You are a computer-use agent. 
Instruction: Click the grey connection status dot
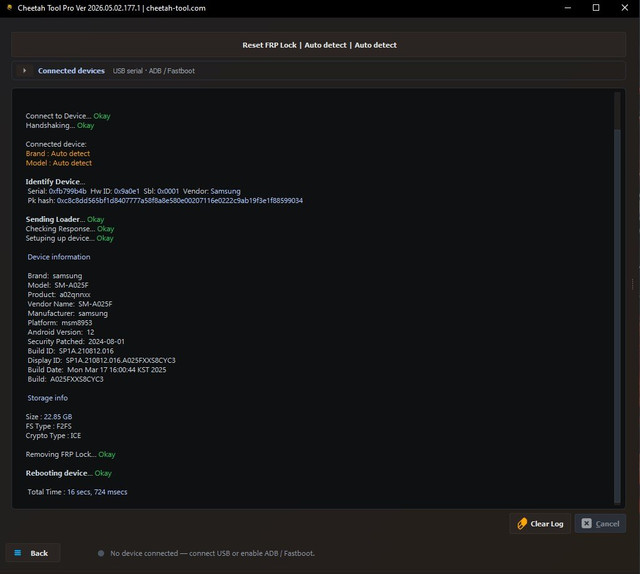[101, 553]
